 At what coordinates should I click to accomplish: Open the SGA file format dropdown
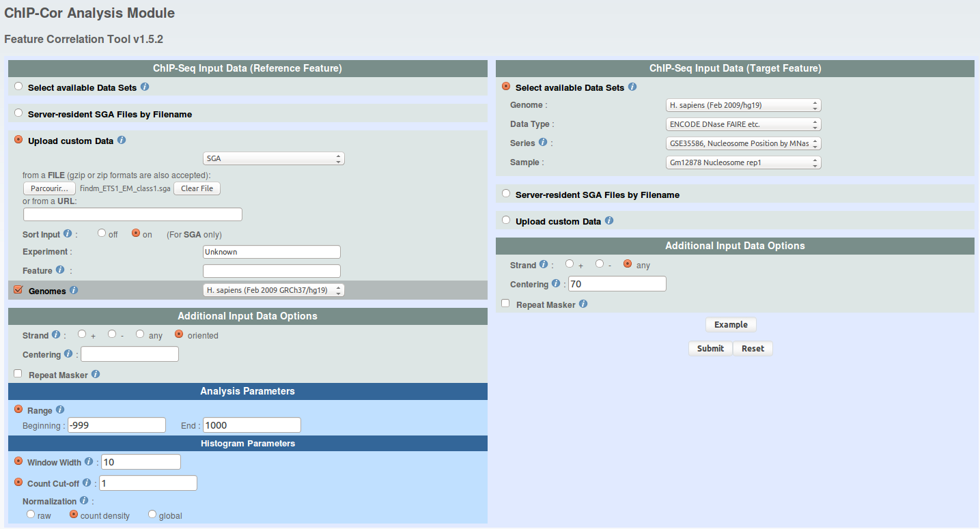(x=274, y=158)
